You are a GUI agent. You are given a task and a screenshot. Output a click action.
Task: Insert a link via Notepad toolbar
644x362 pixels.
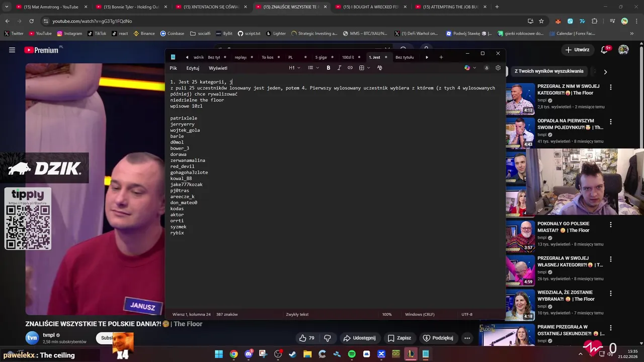pos(350,68)
